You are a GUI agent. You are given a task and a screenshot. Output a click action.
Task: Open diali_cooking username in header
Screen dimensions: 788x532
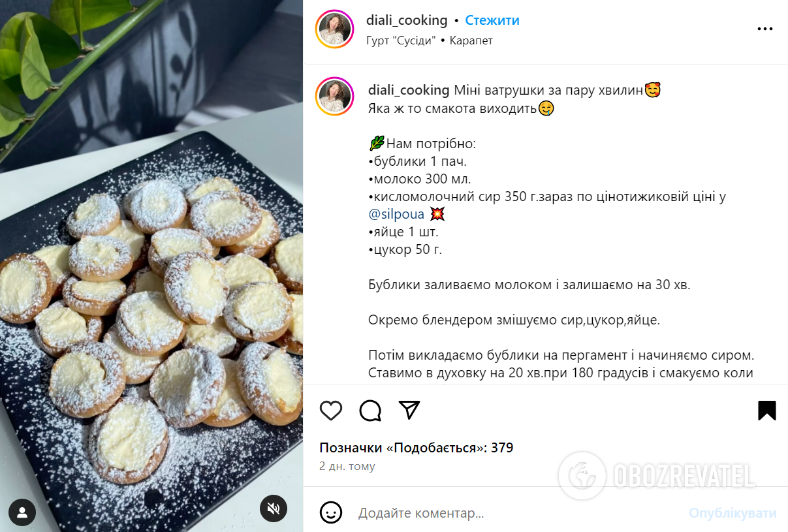click(x=407, y=20)
